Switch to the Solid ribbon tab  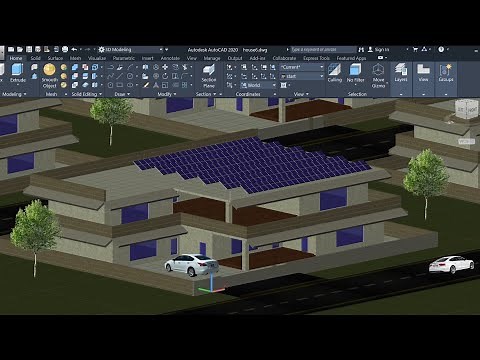point(35,58)
